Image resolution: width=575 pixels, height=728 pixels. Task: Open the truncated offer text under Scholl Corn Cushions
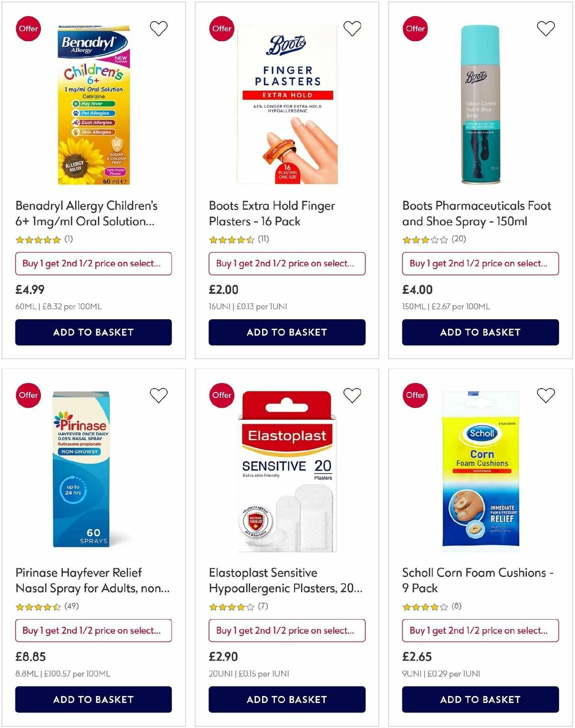pos(480,630)
